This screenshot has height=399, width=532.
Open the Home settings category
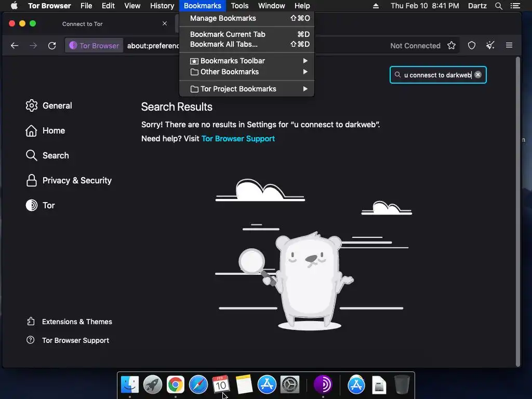point(46,130)
